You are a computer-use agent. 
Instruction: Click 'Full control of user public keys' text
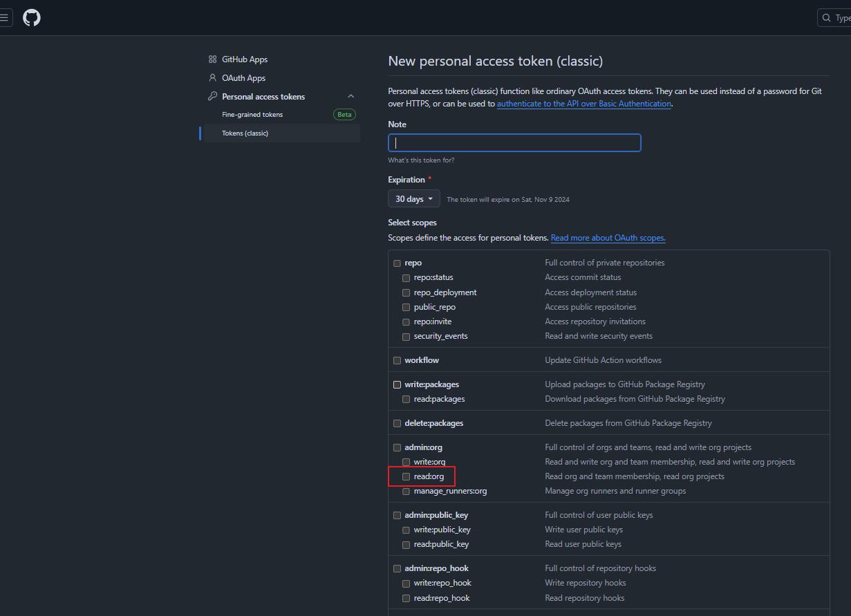599,515
